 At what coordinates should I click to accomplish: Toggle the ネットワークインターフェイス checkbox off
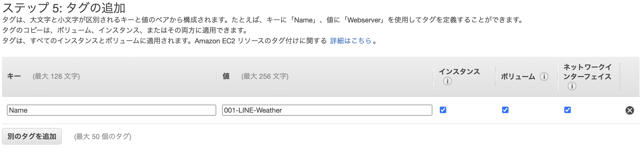point(568,110)
